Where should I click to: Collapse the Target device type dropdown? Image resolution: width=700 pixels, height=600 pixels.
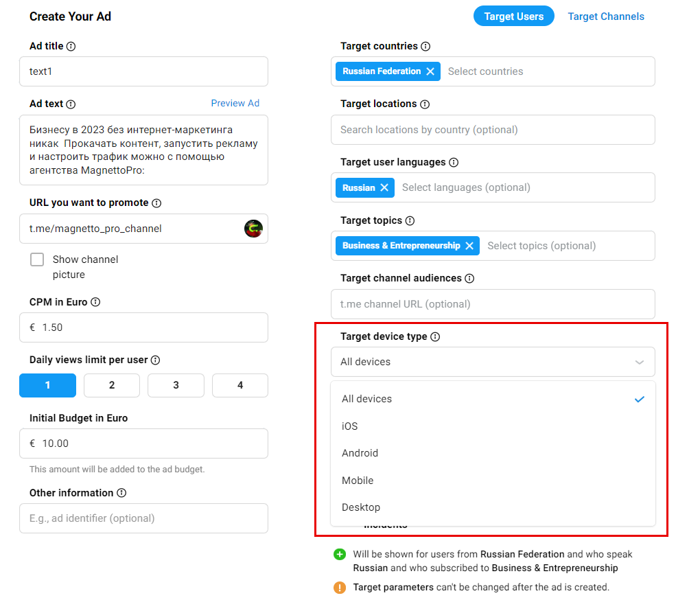coord(493,362)
